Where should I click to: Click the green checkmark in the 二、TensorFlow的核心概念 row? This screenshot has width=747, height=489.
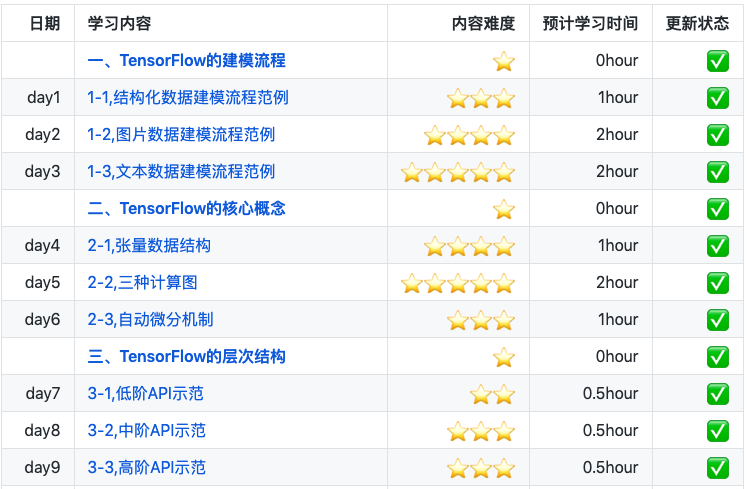tap(718, 209)
